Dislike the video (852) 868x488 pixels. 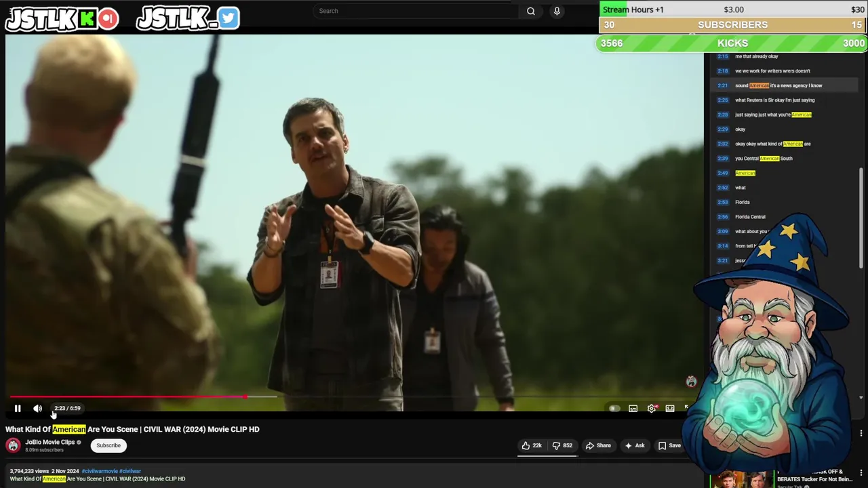tap(562, 445)
